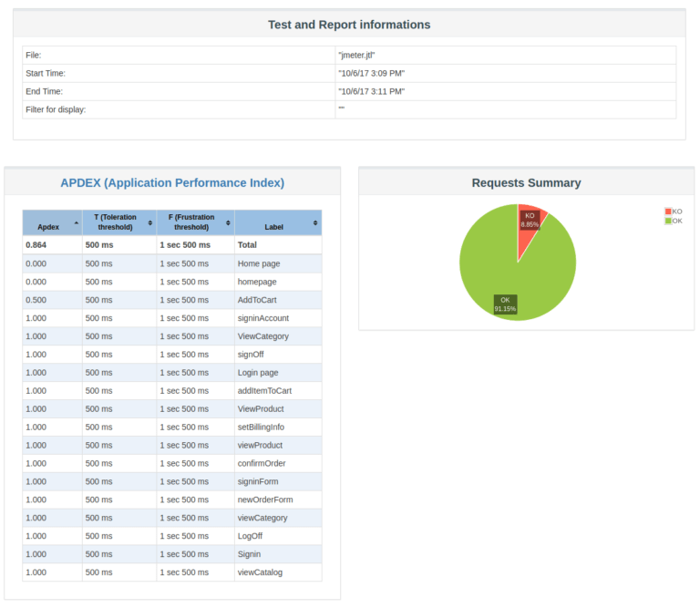Click sort arrows in Frustration threshold header
The height and width of the screenshot is (608, 700).
click(x=228, y=222)
